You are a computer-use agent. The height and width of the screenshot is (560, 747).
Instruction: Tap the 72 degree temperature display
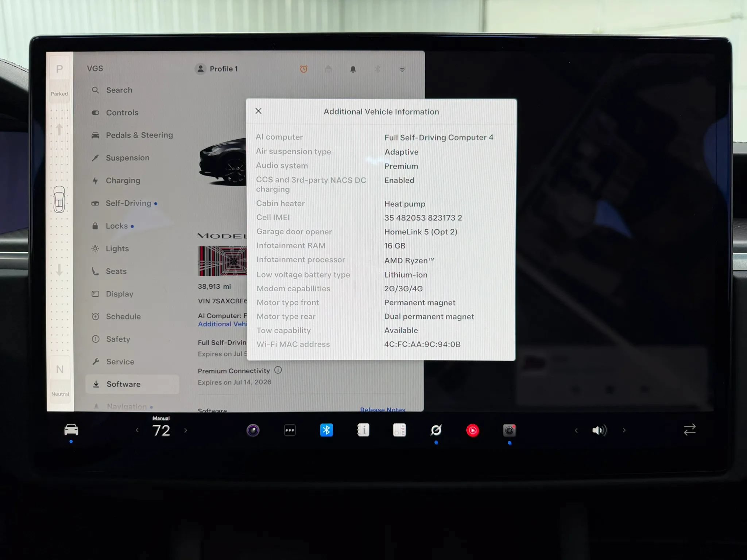click(161, 430)
